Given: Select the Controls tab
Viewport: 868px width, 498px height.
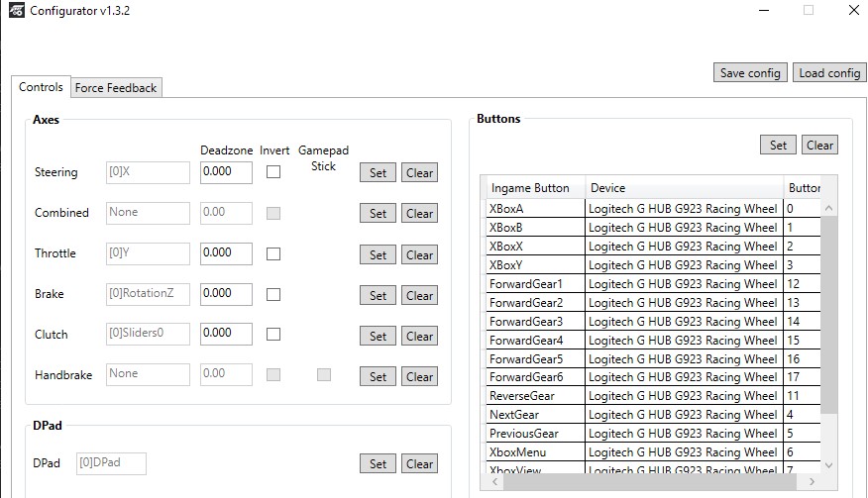Looking at the screenshot, I should 41,87.
